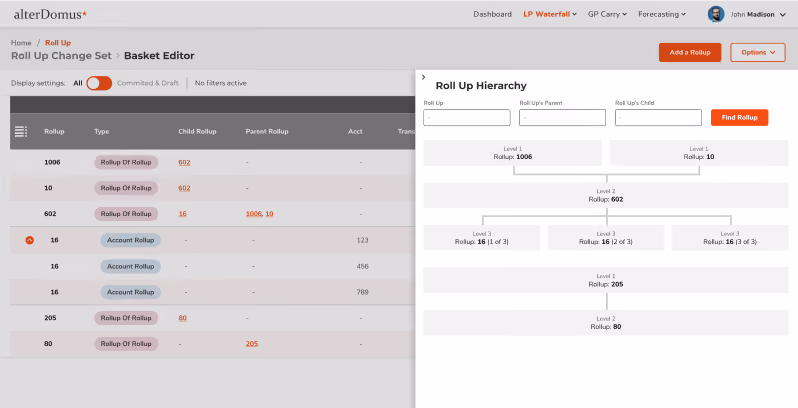Click John Madison's avatar picture

(716, 14)
